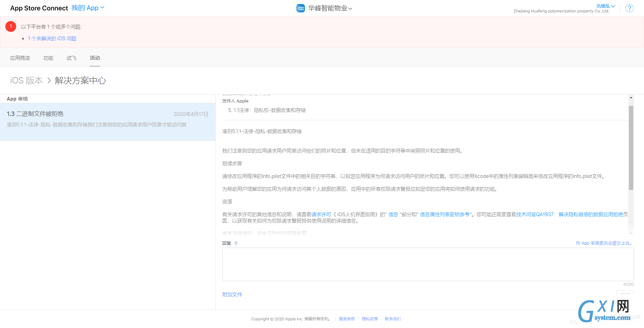Select the 1.3 二进制文件被拒绝 message
644x328 pixels.
tap(108, 122)
